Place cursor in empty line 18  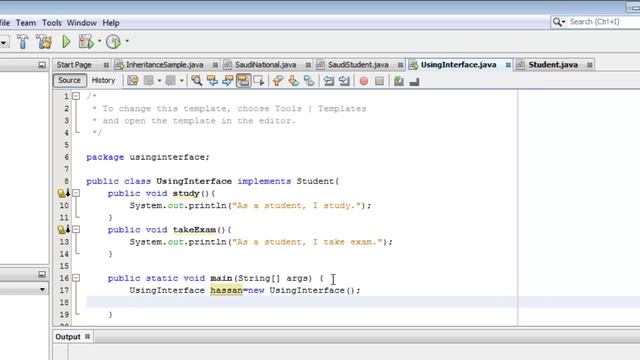pyautogui.click(x=302, y=302)
